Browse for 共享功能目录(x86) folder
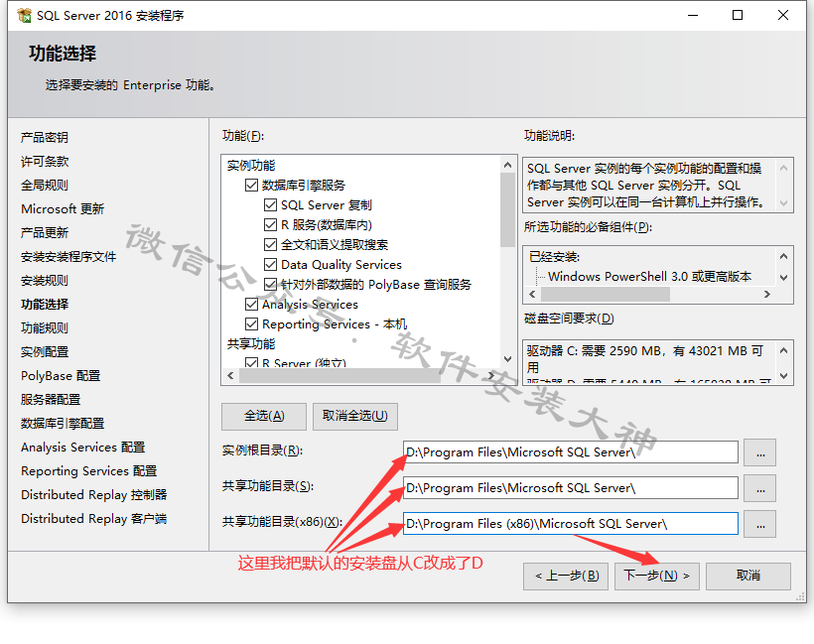This screenshot has width=814, height=644. pos(760,524)
